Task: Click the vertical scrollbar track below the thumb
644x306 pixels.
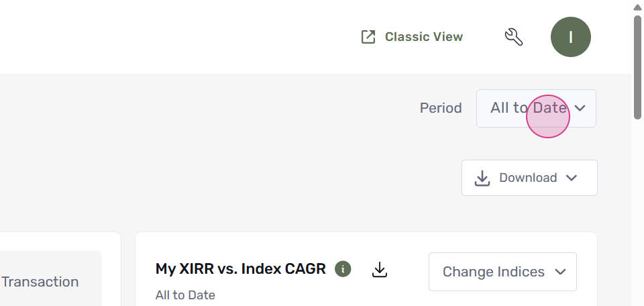Action: point(637,212)
